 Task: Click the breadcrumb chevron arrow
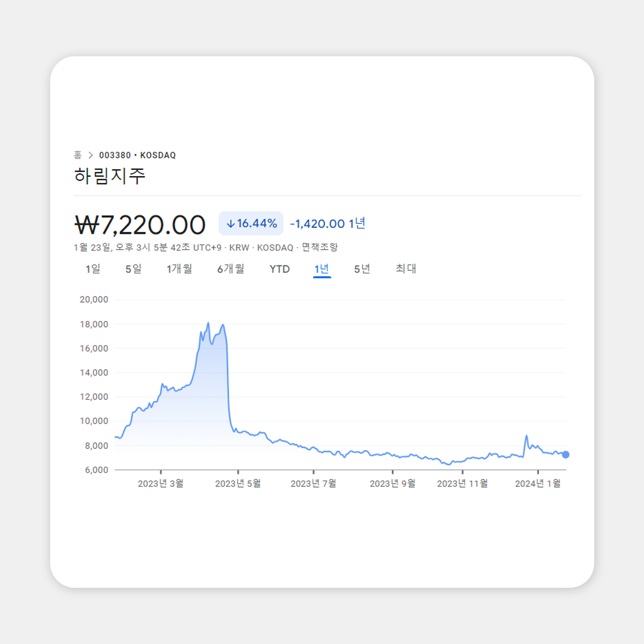coord(91,155)
